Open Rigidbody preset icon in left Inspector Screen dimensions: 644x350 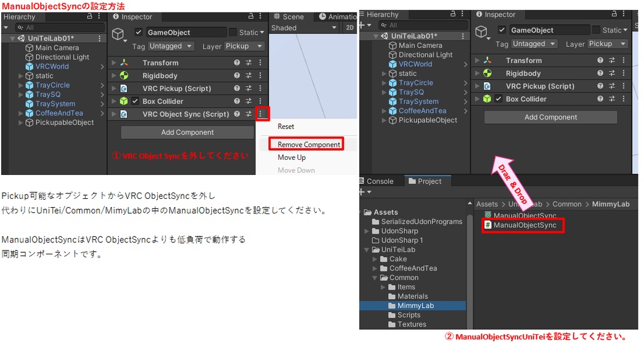[x=248, y=76]
